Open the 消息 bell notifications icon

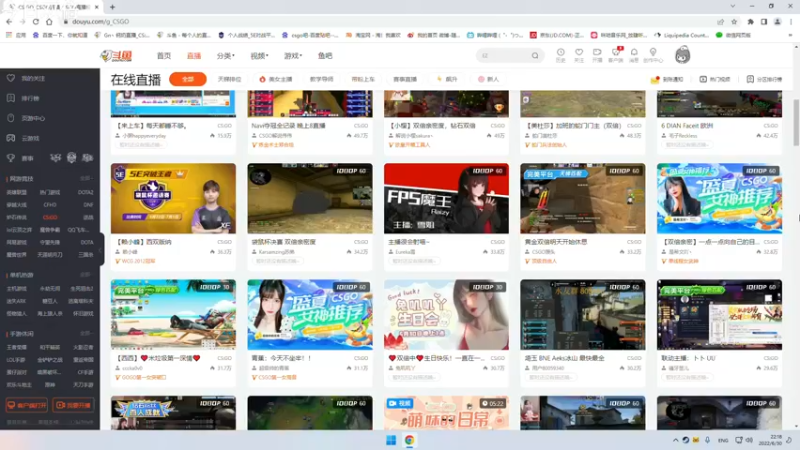point(634,55)
